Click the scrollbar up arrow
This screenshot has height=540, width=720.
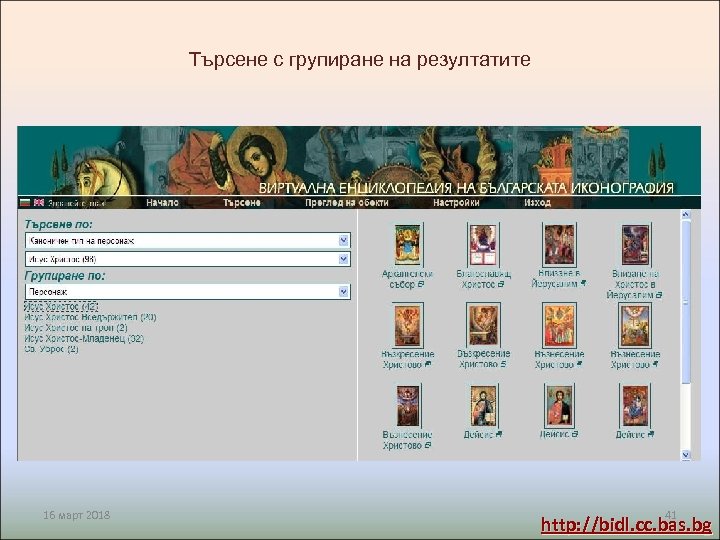[686, 214]
